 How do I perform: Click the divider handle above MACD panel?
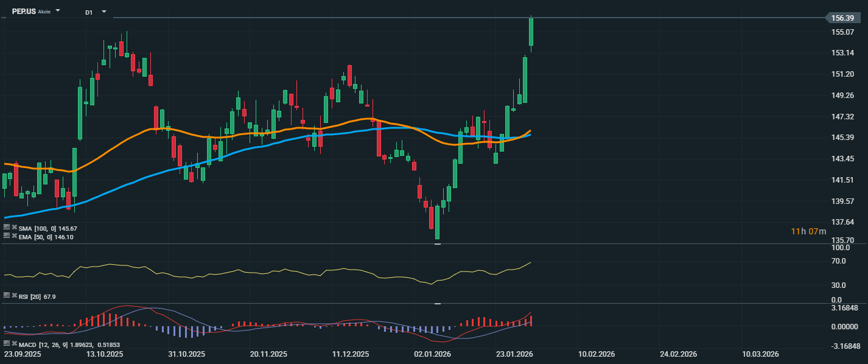pos(437,303)
